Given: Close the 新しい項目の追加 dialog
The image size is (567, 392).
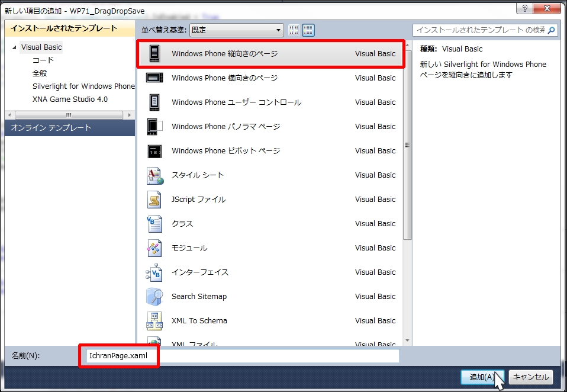Looking at the screenshot, I should 547,8.
